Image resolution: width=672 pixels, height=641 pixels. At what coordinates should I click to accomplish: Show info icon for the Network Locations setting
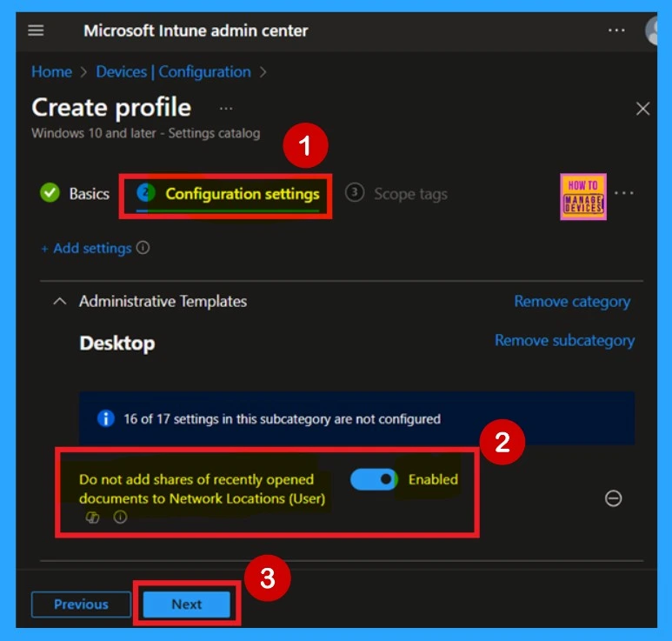tap(120, 517)
